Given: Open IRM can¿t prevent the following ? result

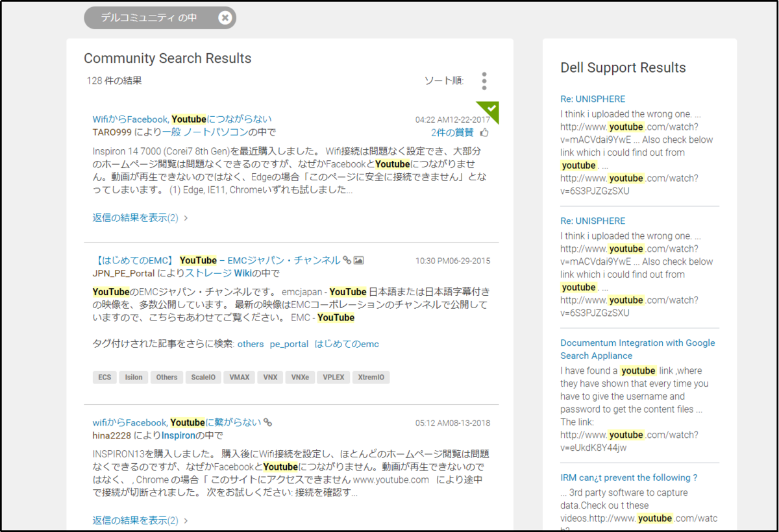Looking at the screenshot, I should click(x=629, y=478).
